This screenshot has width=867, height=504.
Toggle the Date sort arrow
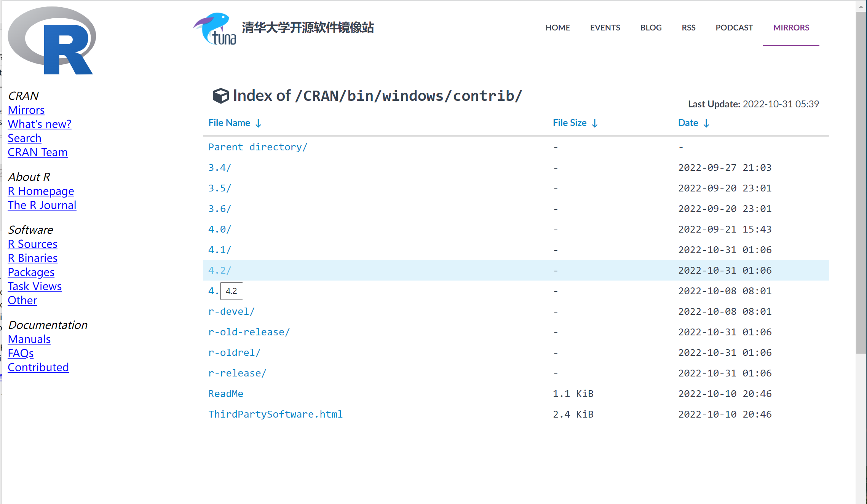tap(707, 123)
